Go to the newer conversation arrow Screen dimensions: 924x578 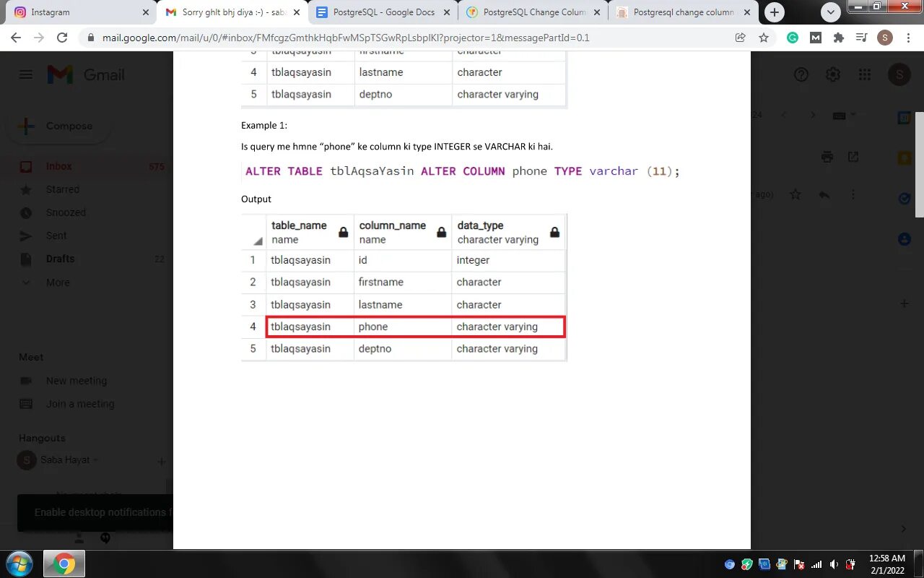(x=784, y=115)
